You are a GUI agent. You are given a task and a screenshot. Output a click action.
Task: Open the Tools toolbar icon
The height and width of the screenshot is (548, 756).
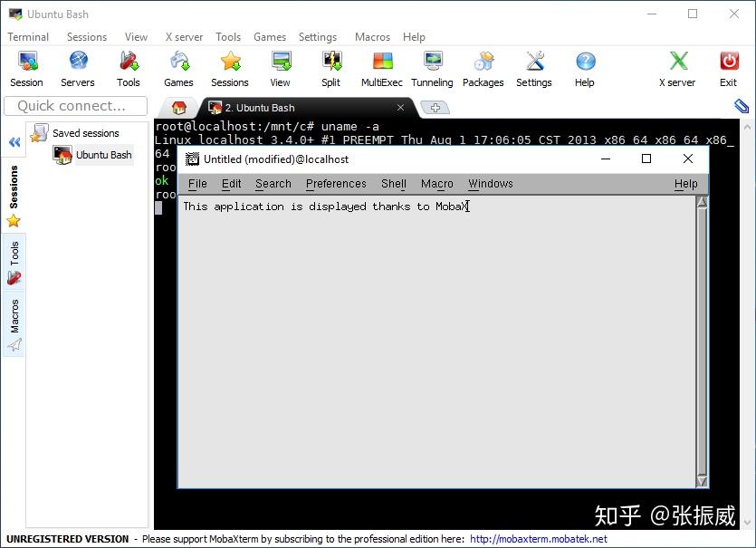tap(129, 69)
